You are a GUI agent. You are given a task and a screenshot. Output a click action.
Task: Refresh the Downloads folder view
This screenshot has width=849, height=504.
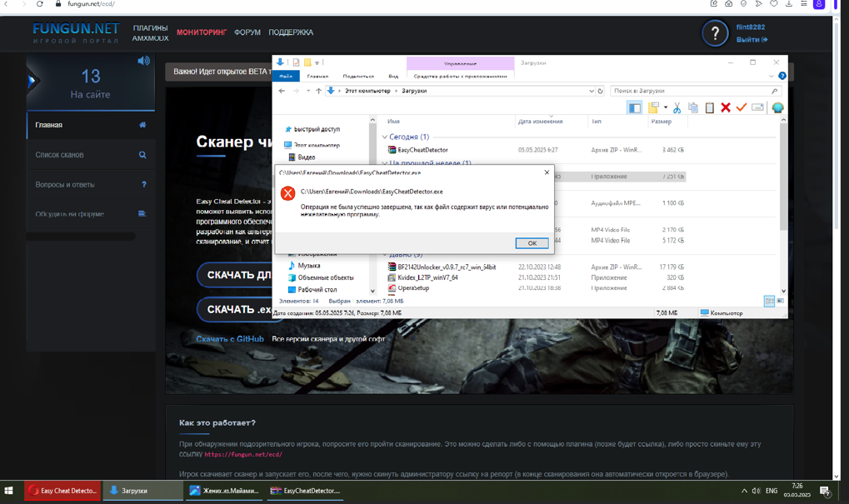click(x=600, y=91)
